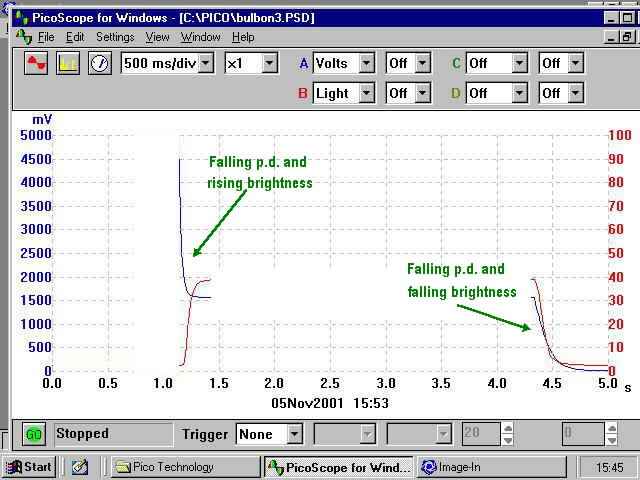Increase trigger threshold value with up arrow
This screenshot has height=480, width=640.
508,429
